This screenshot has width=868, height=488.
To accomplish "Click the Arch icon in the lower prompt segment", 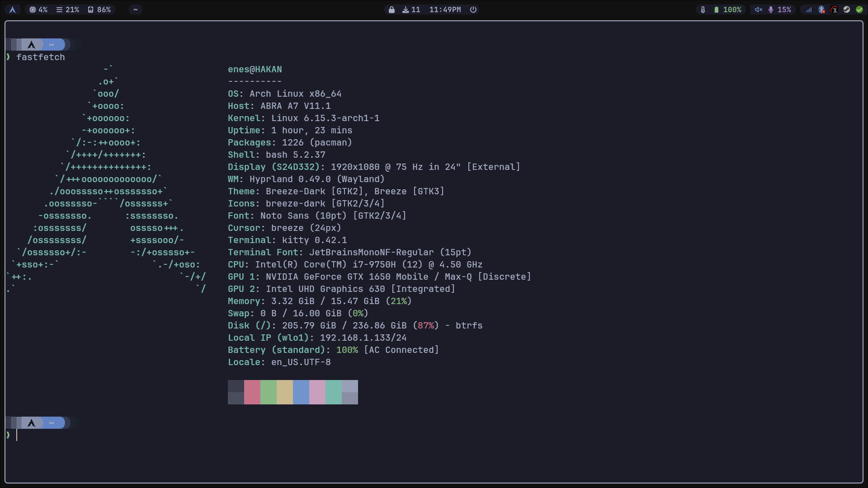I will click(x=31, y=423).
